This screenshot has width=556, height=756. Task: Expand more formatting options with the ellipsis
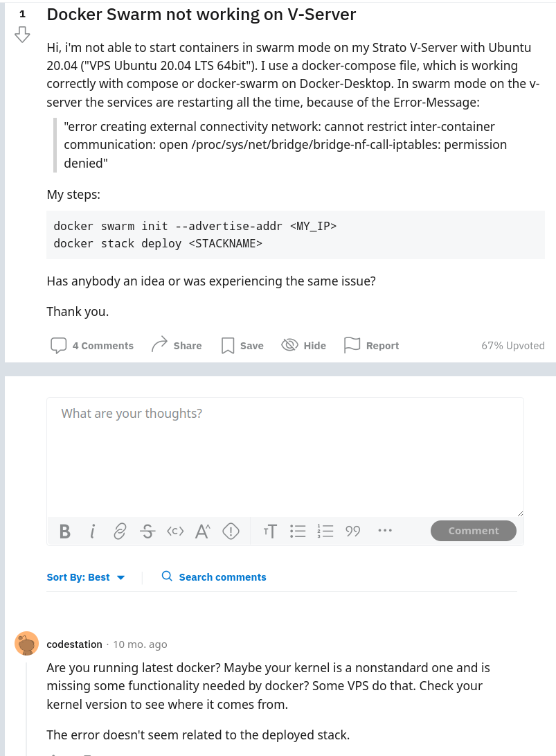coord(384,531)
